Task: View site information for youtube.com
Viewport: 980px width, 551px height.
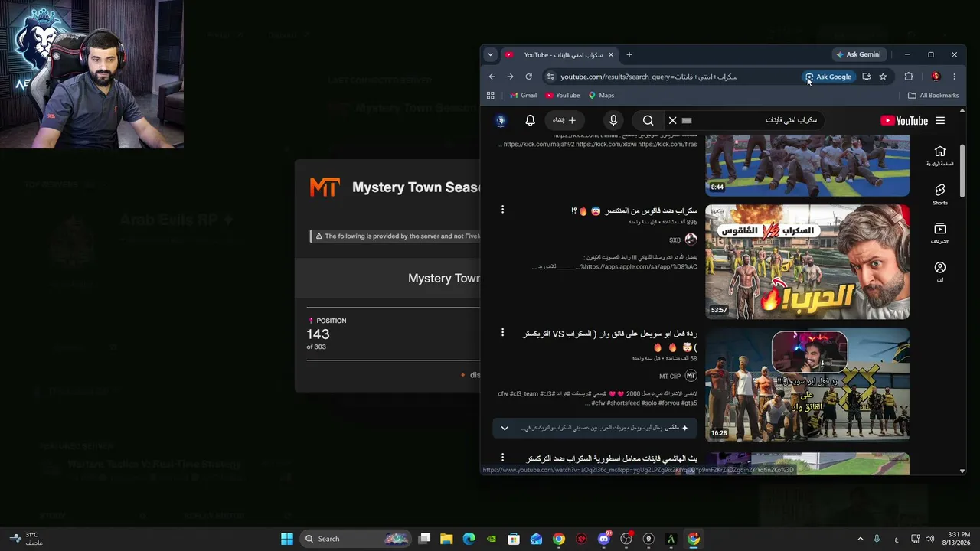Action: 550,77
